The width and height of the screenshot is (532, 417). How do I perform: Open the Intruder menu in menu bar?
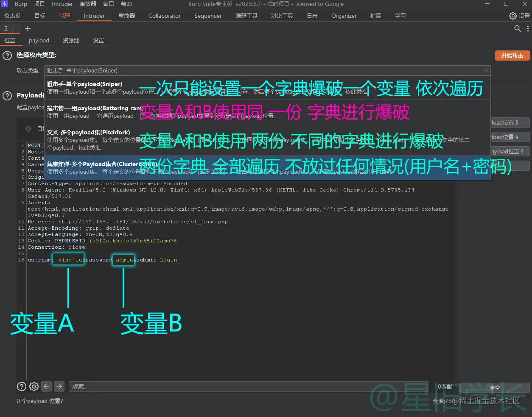click(x=62, y=4)
